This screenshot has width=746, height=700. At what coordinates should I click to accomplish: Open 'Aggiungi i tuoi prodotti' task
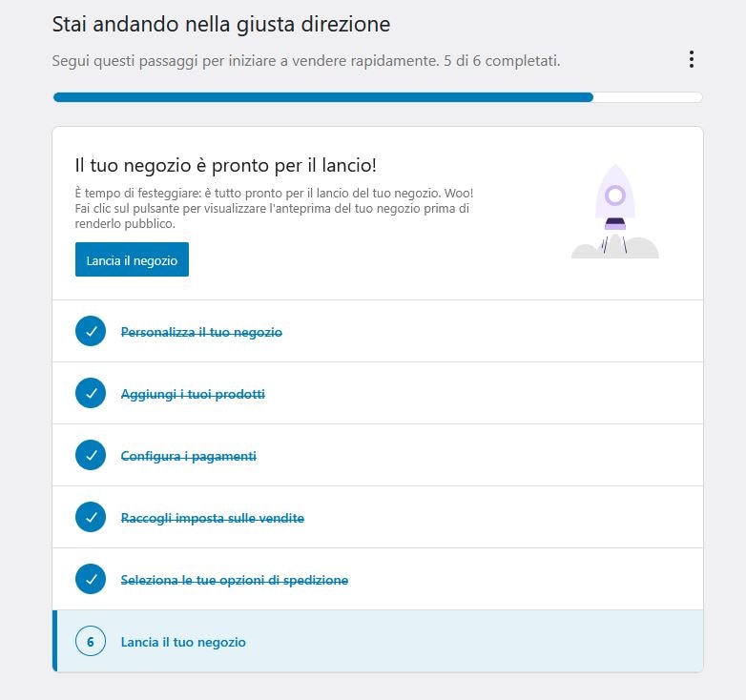377,393
